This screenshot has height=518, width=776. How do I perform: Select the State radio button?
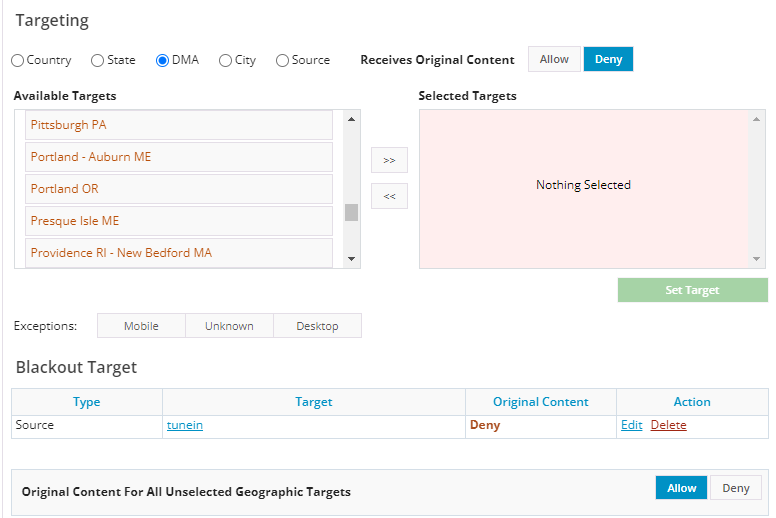[x=98, y=60]
